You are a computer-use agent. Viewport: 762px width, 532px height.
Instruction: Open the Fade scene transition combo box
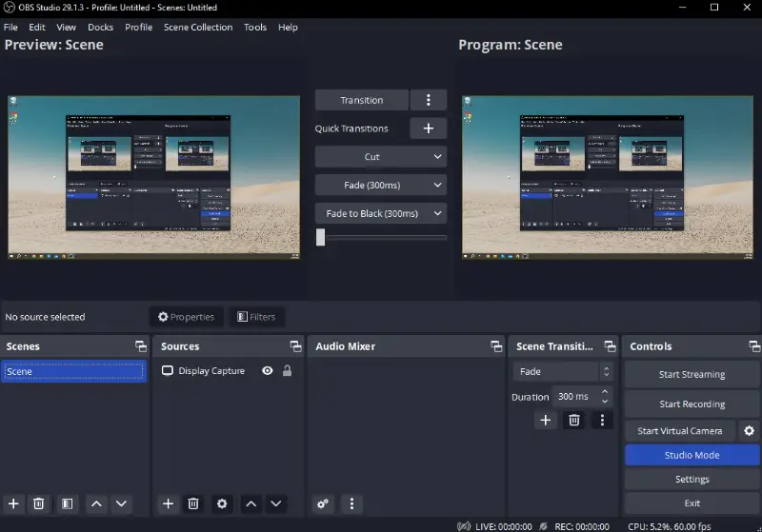point(563,372)
